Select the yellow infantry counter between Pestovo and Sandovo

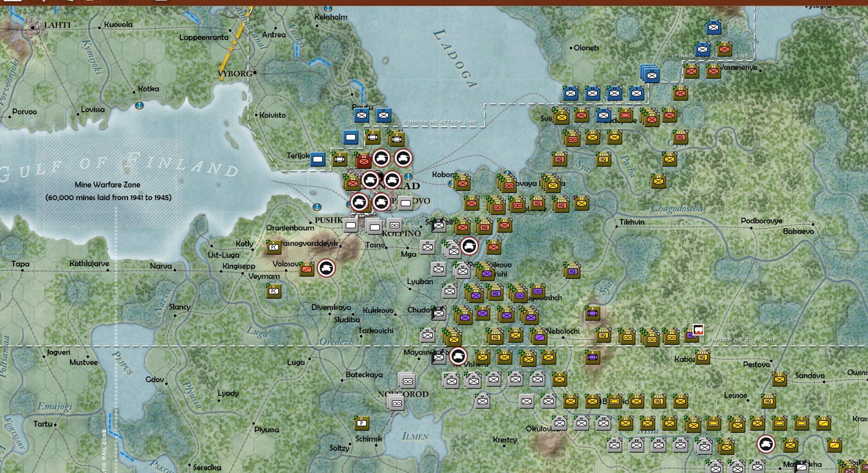pos(779,379)
